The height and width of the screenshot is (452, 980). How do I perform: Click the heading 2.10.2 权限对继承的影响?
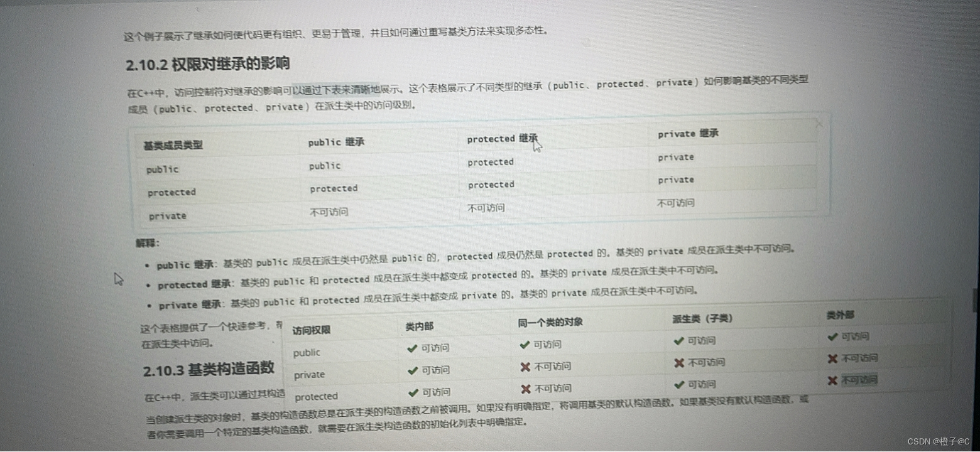click(x=209, y=63)
